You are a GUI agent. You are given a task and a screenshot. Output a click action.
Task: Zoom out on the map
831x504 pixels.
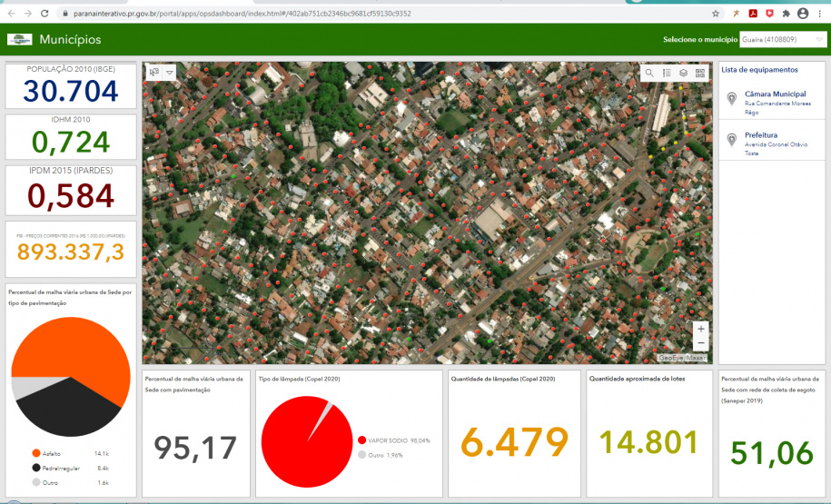(x=700, y=343)
